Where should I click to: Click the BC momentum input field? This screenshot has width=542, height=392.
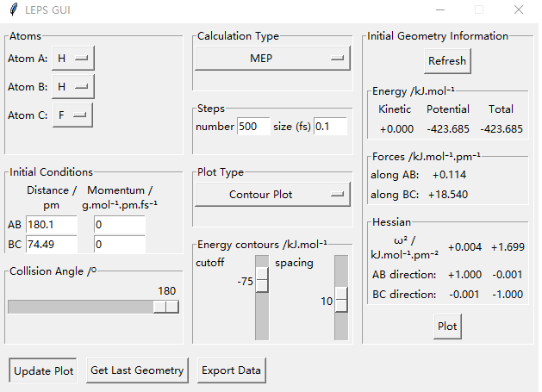pyautogui.click(x=119, y=244)
